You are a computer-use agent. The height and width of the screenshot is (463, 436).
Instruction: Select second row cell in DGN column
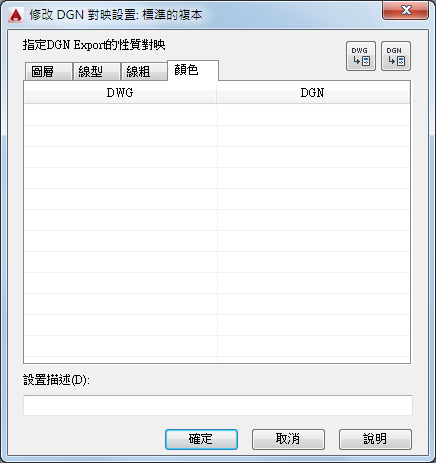coord(313,136)
